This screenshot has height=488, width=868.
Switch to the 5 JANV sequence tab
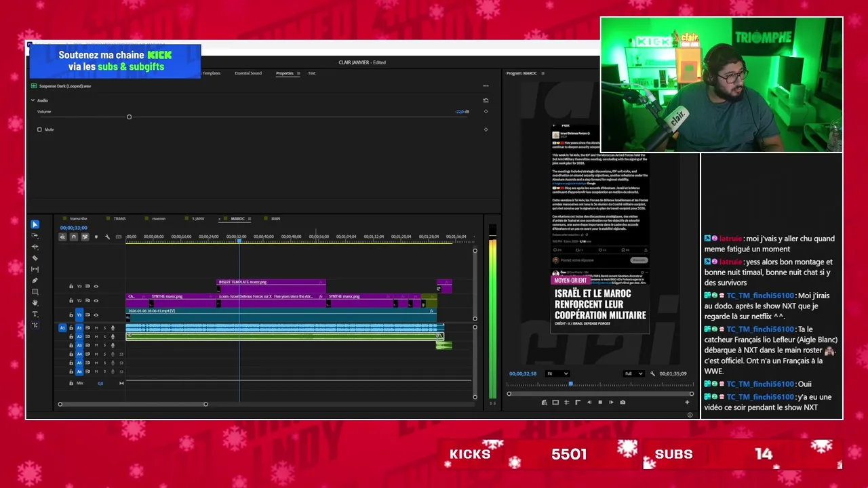[x=198, y=219]
